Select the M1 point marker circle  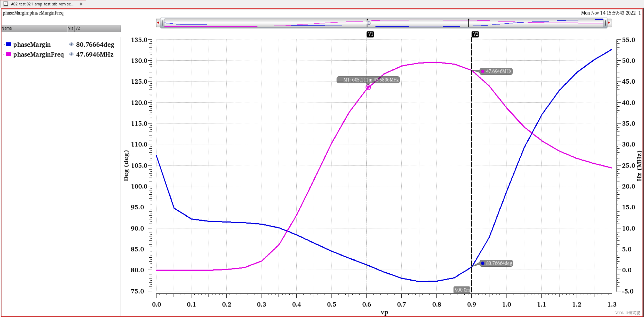coord(368,88)
